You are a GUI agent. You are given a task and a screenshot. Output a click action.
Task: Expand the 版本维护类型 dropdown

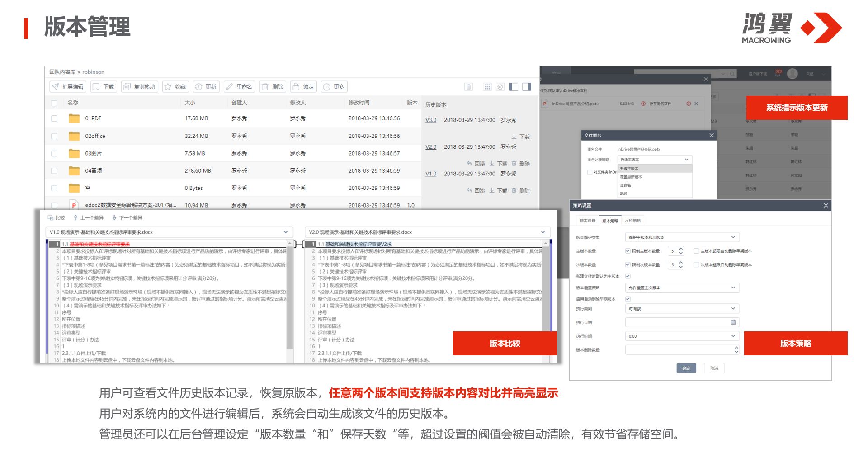click(733, 237)
